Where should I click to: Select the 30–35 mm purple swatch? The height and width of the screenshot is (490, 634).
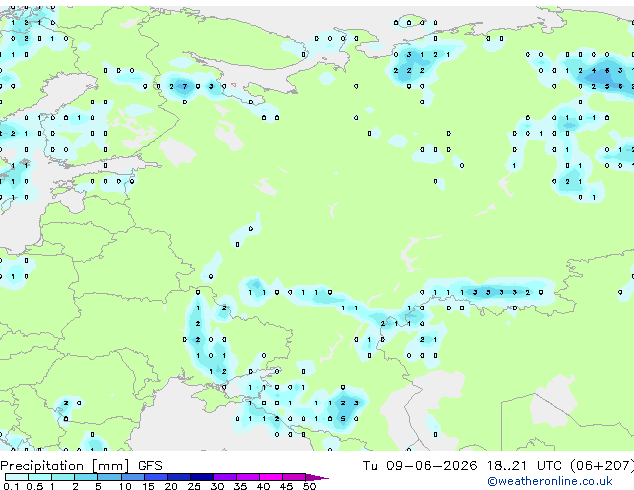[x=225, y=477]
